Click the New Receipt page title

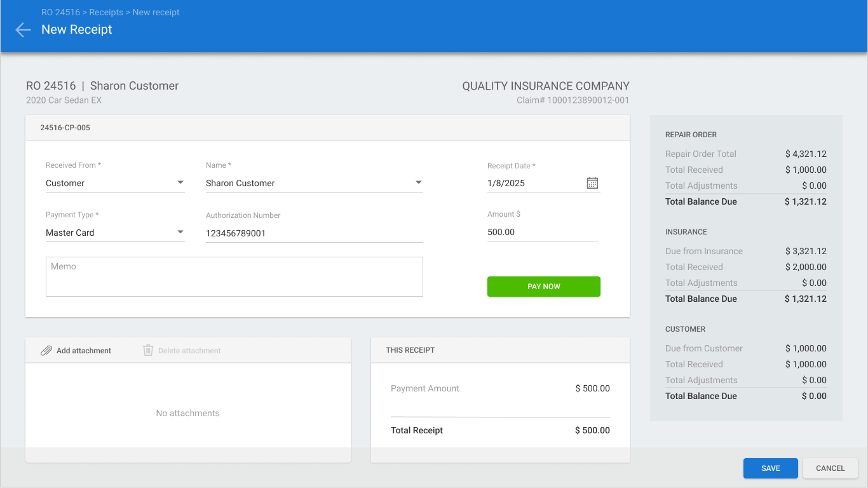(x=77, y=29)
